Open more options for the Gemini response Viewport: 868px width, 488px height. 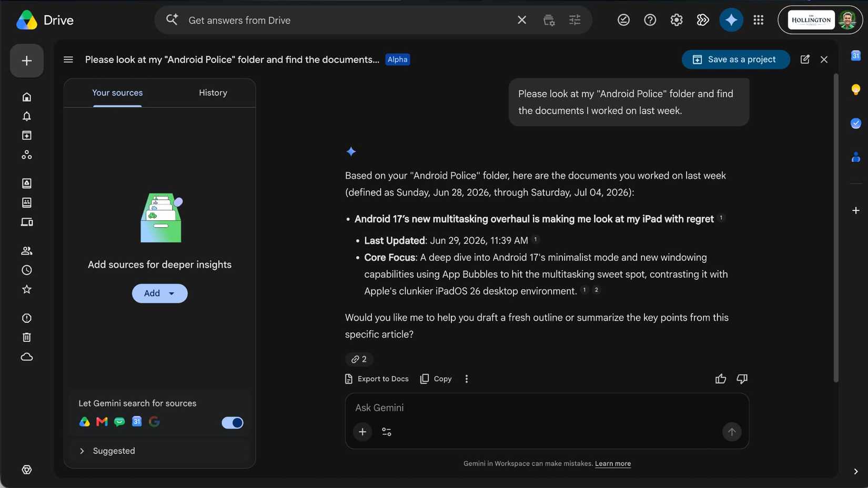[467, 379]
